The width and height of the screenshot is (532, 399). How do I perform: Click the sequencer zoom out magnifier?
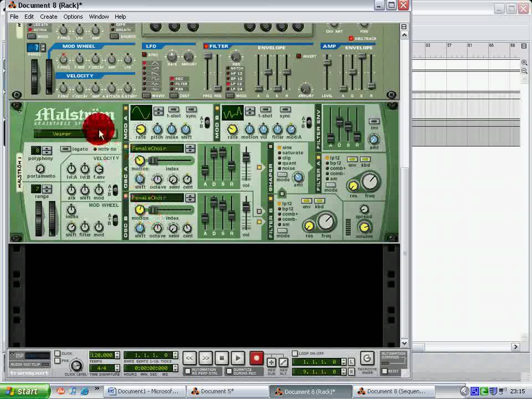point(524,70)
